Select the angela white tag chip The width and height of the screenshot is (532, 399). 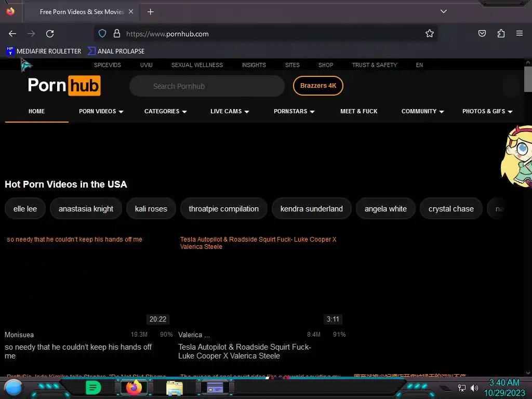point(385,209)
